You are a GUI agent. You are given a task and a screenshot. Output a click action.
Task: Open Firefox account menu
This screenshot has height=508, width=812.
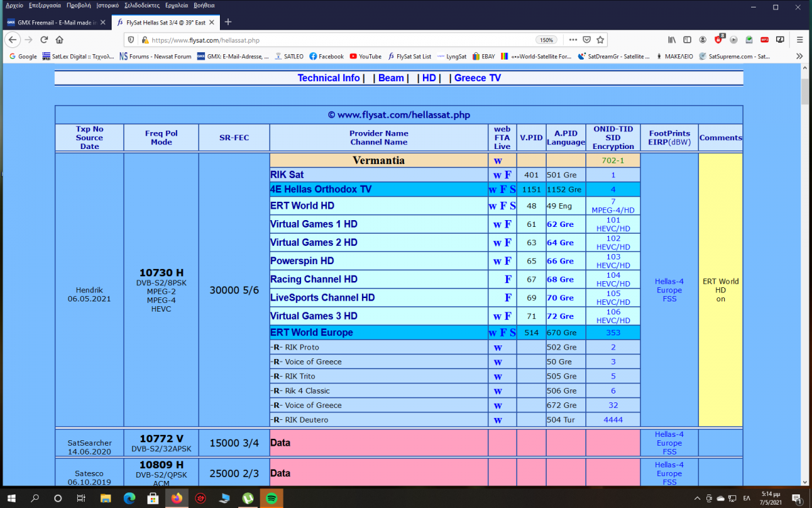(x=703, y=40)
